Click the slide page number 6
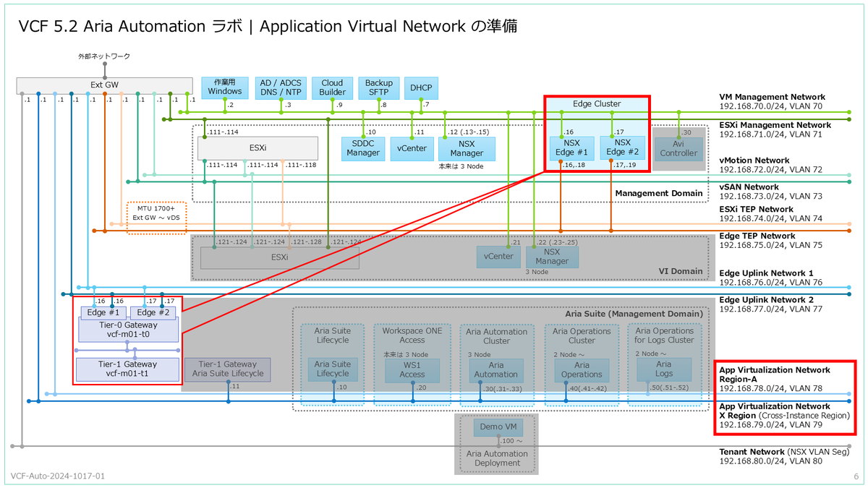Screen dimensions: 868x488 coord(856,477)
